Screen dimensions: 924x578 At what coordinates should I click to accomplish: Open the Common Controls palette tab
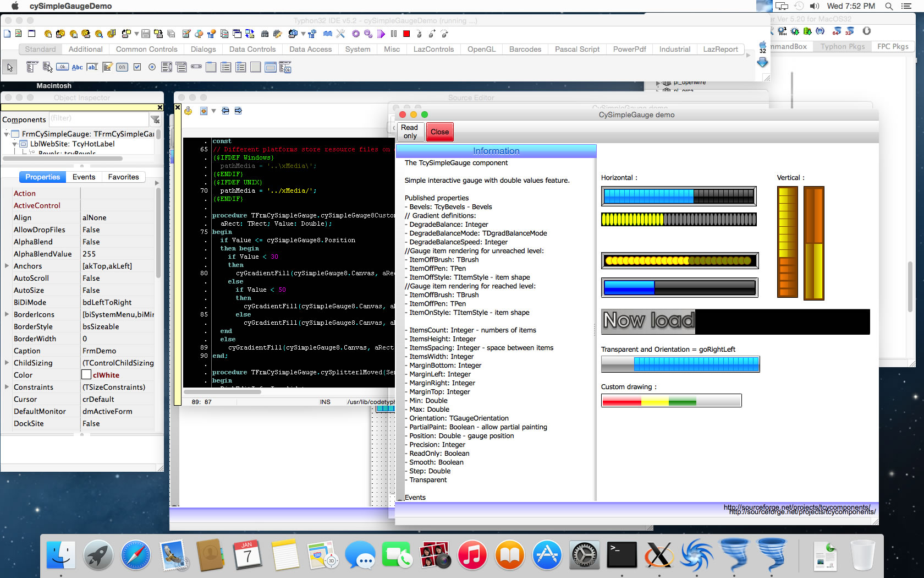click(x=146, y=49)
